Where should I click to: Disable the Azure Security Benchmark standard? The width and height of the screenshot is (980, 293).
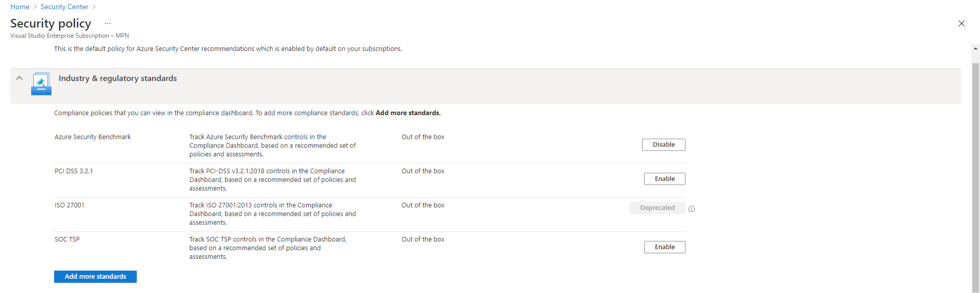click(664, 144)
